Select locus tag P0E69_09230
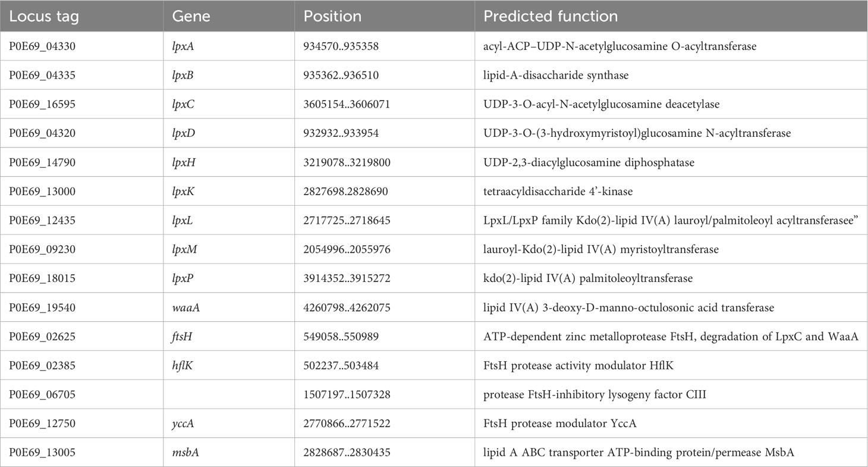Viewport: 868px width, 467px height. point(43,249)
